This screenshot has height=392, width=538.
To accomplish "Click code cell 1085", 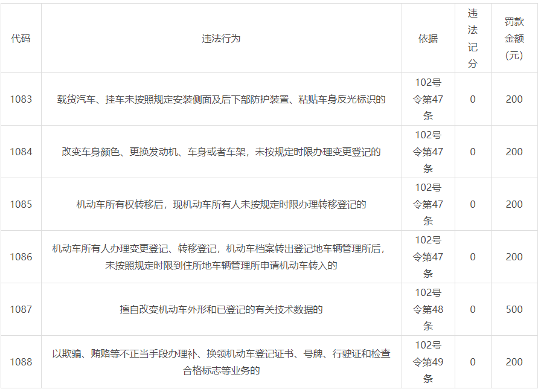I will point(21,204).
